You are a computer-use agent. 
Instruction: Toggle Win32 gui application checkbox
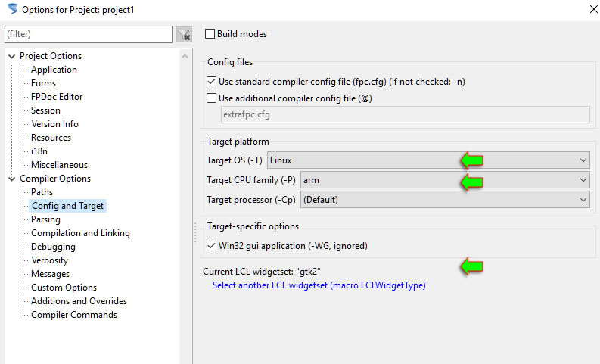(x=211, y=246)
